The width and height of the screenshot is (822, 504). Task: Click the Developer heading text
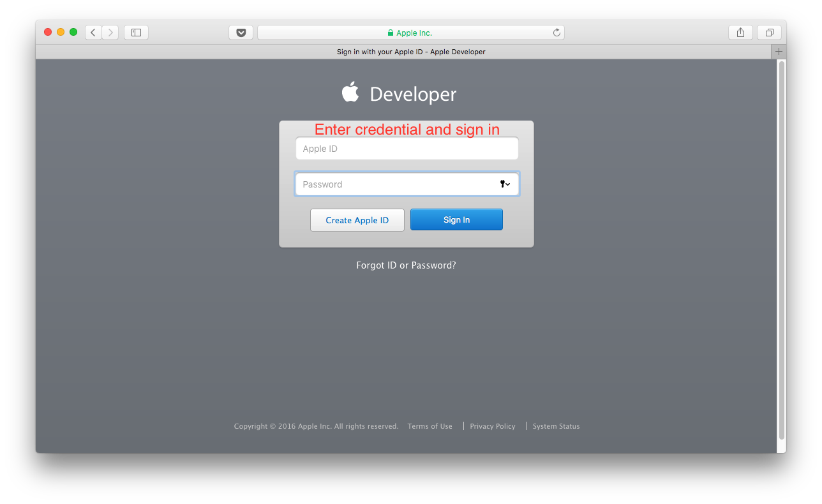pos(413,94)
